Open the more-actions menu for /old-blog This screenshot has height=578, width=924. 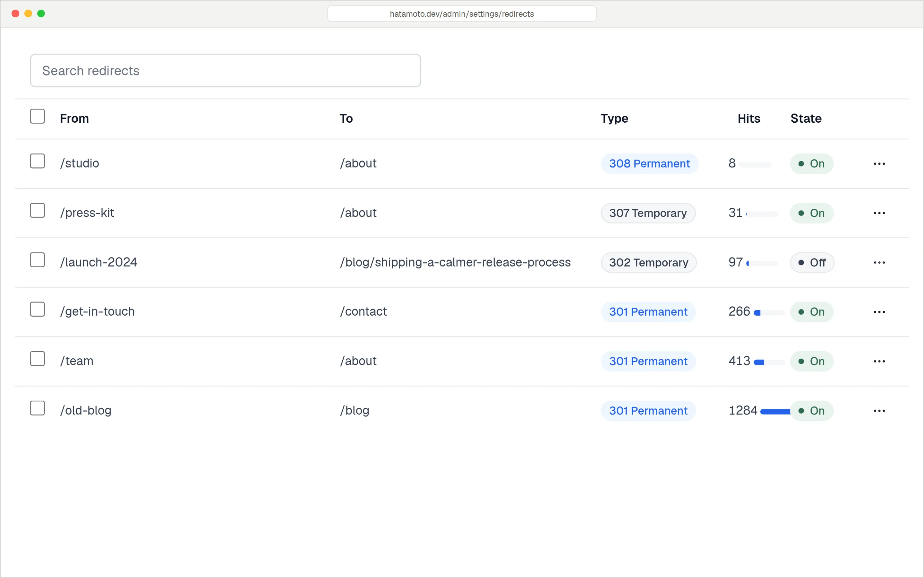[879, 411]
